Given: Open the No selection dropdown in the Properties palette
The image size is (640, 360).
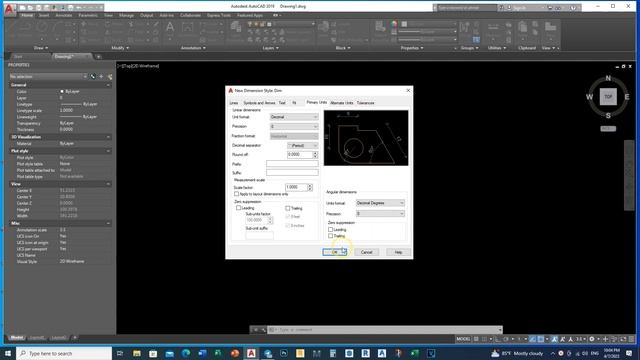Looking at the screenshot, I should point(48,76).
